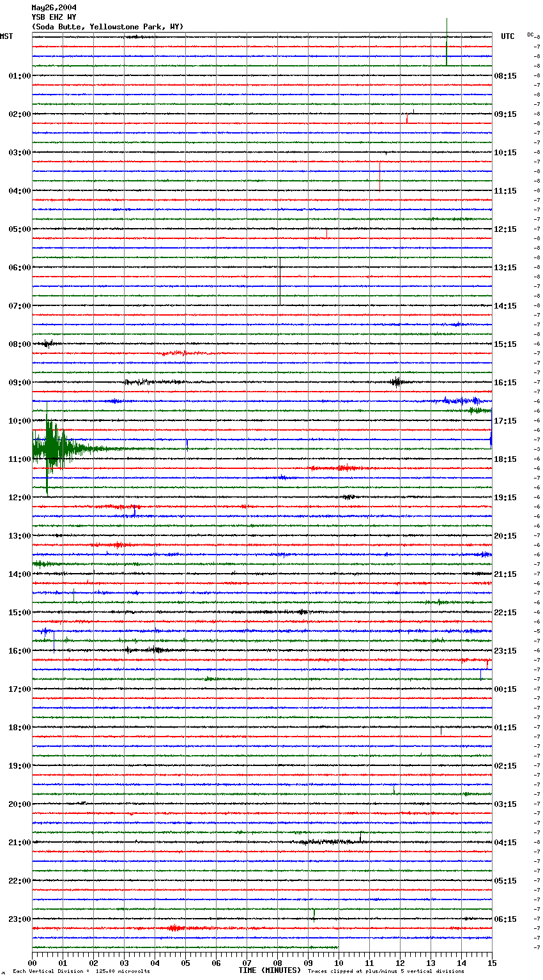Select the 15:00 MST row label
This screenshot has height=980, width=543.
pyautogui.click(x=20, y=613)
